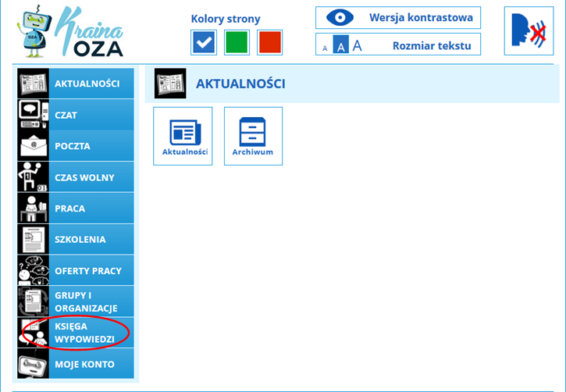Open AKTUALNOŚCI menu item

click(x=76, y=84)
